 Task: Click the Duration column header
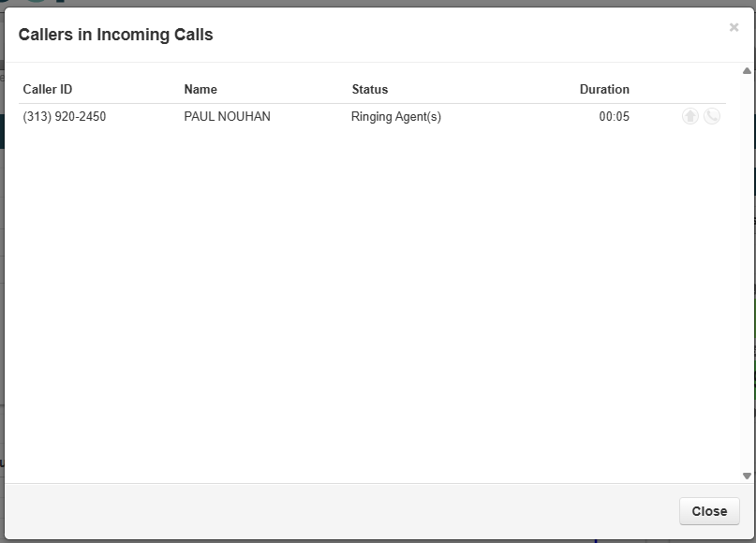tap(604, 90)
